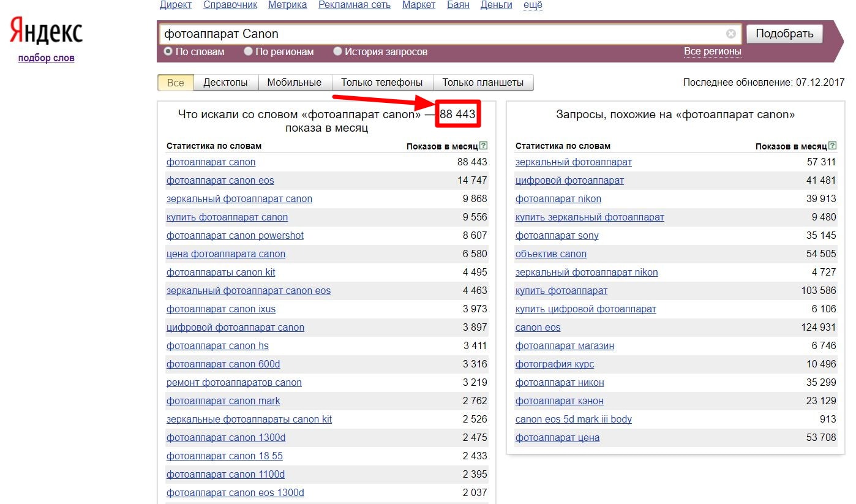Open similar query 'купить фотоаппарат'
Viewport: 856px width, 504px height.
point(561,291)
